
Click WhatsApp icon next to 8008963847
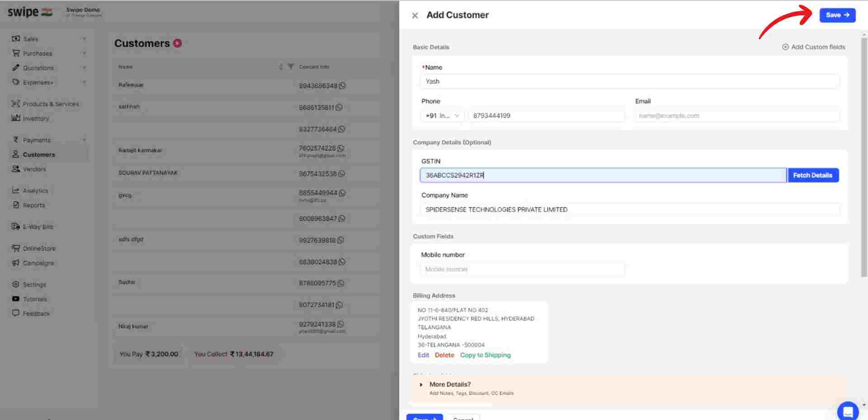(342, 218)
